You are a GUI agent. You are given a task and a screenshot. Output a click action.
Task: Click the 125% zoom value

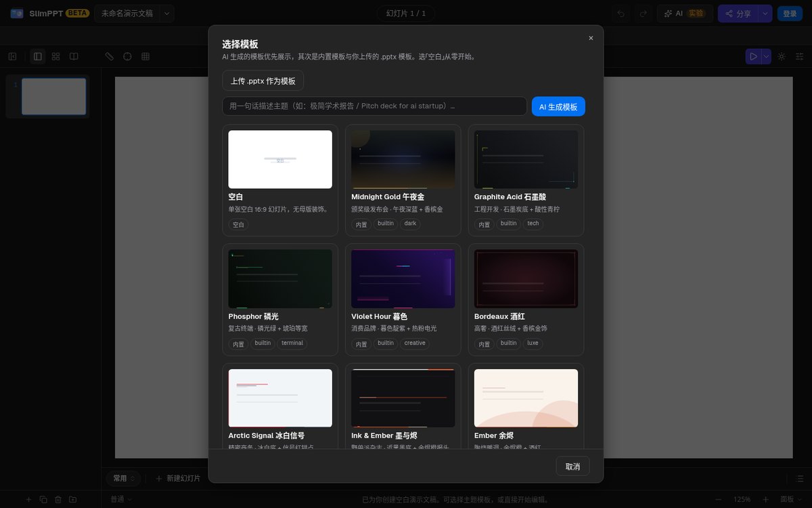(x=742, y=499)
